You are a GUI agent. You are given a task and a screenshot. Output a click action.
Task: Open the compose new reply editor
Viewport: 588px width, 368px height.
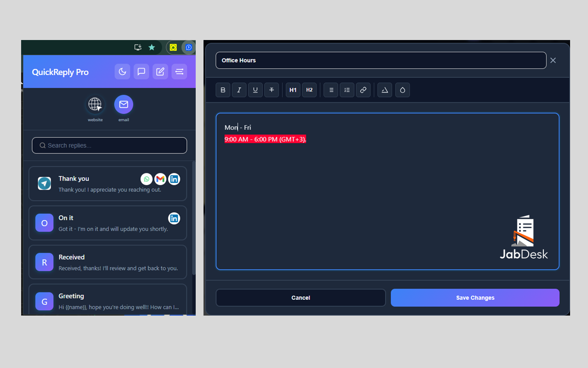click(x=160, y=71)
